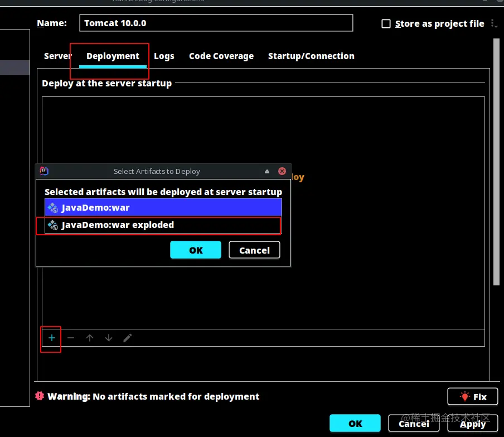Enable Store as project file checkbox

[x=386, y=24]
